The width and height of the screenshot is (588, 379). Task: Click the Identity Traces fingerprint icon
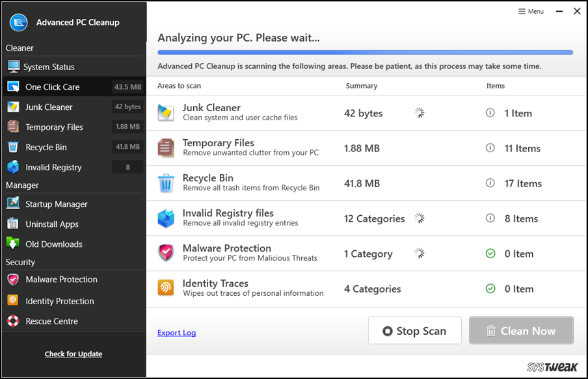click(x=166, y=289)
